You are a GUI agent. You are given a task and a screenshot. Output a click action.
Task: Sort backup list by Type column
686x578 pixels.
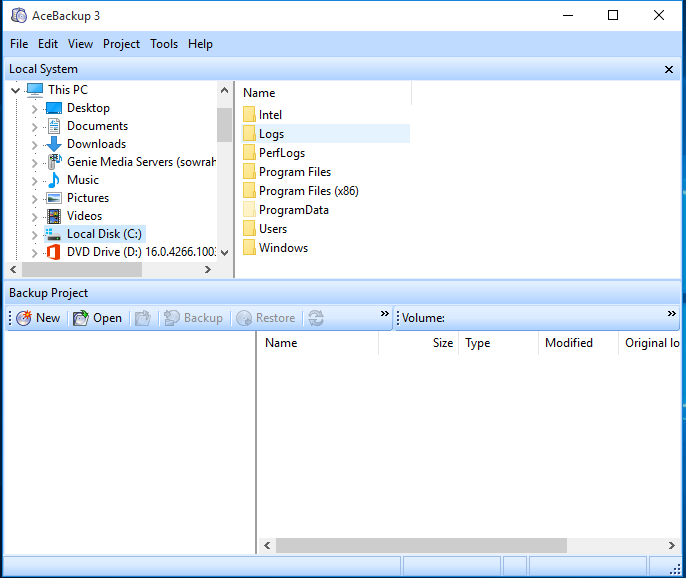(498, 343)
